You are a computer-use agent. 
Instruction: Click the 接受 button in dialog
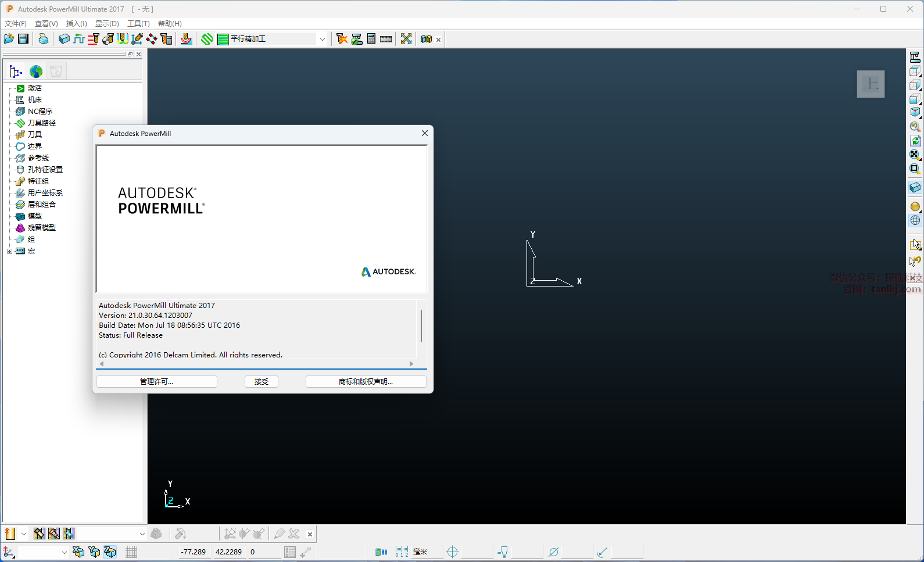(262, 382)
